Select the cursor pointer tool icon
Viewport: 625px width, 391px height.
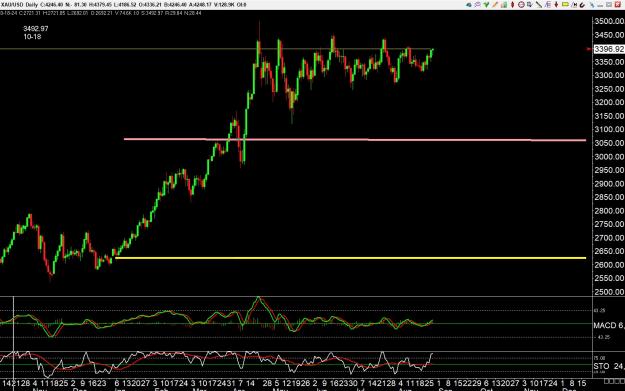click(x=530, y=5)
